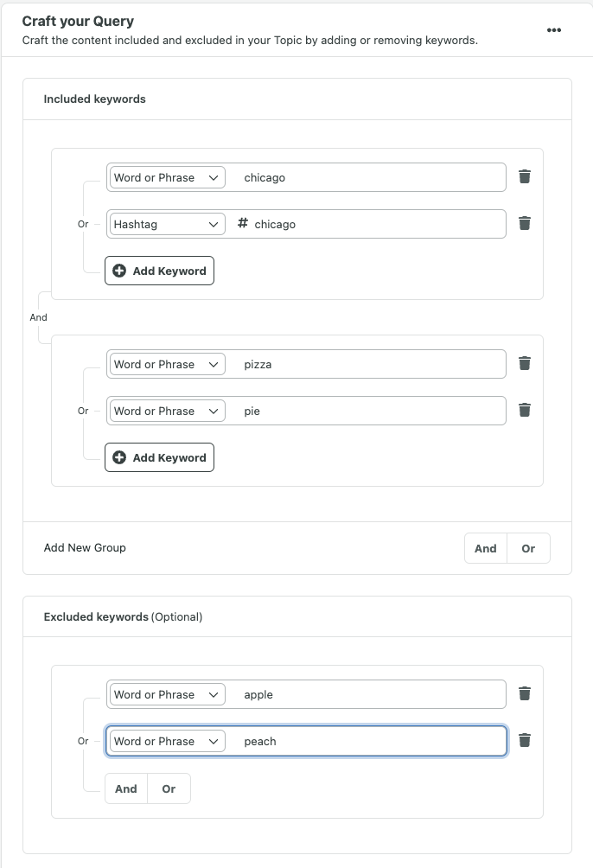The height and width of the screenshot is (868, 593).
Task: Delete the "chicago" word keyword
Action: [524, 176]
